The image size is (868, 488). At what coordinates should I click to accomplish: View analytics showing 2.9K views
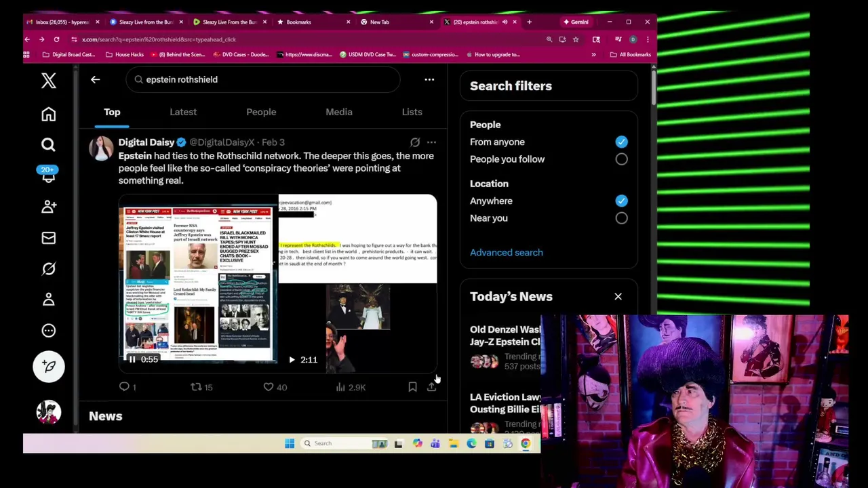pos(351,387)
